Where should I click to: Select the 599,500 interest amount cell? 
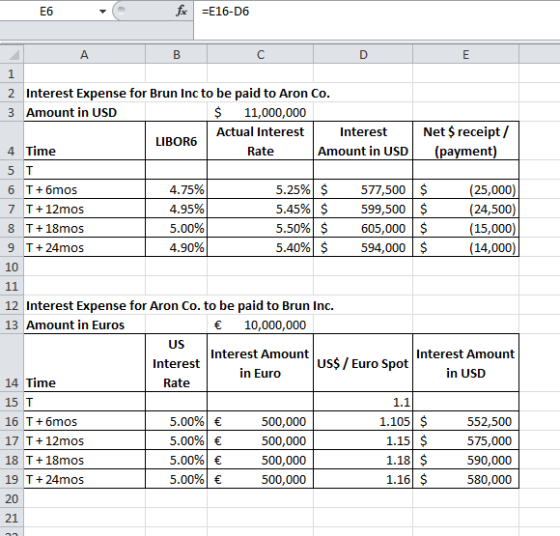363,209
